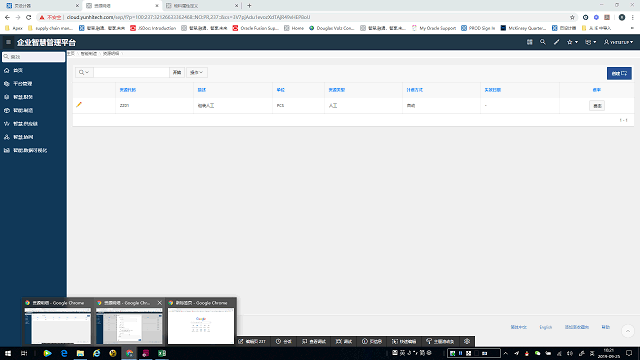Open the PROD Sign In bookmark
Screen dimensions: 640x360
478,28
